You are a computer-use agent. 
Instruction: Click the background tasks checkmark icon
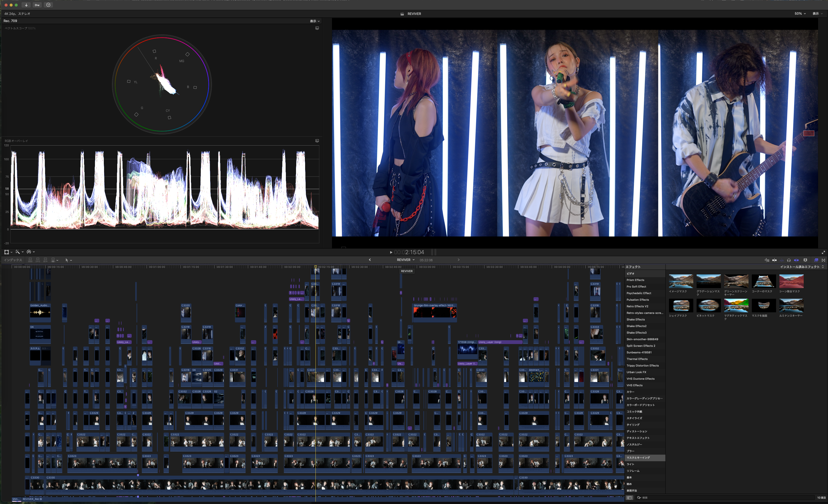pyautogui.click(x=48, y=5)
